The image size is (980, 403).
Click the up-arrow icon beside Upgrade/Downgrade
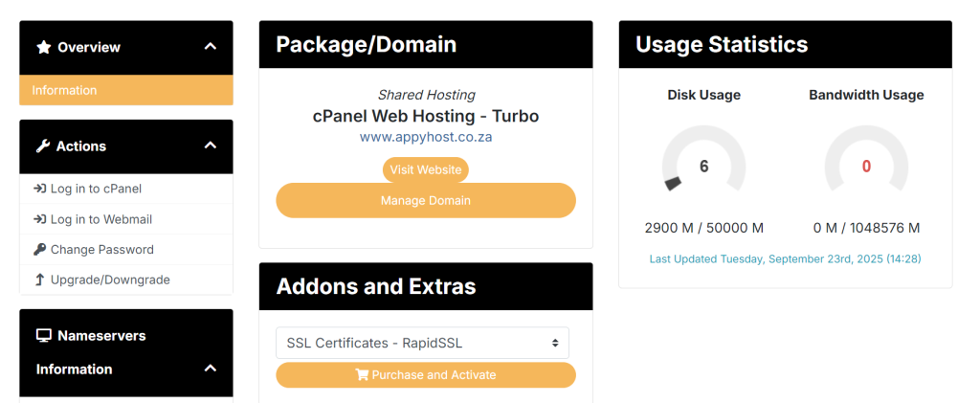39,280
